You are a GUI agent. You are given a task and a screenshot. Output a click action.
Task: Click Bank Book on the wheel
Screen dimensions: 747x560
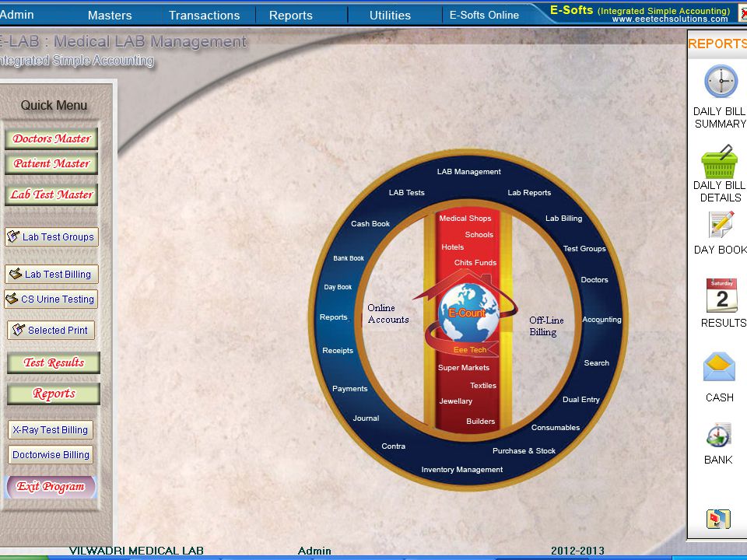pyautogui.click(x=349, y=258)
